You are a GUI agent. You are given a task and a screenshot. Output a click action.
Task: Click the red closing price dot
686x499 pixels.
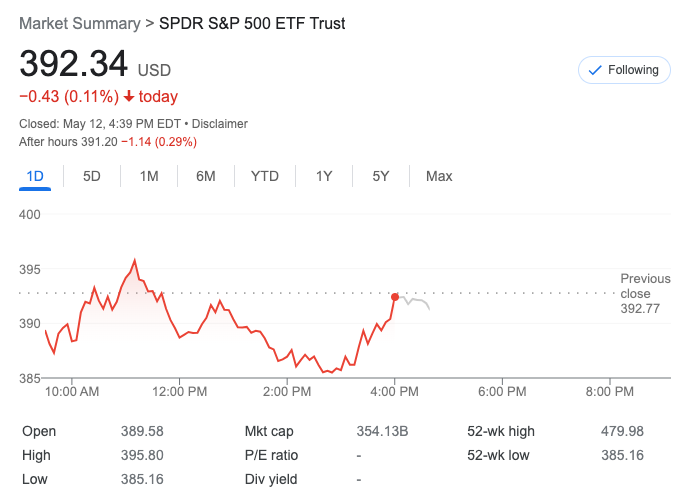395,297
